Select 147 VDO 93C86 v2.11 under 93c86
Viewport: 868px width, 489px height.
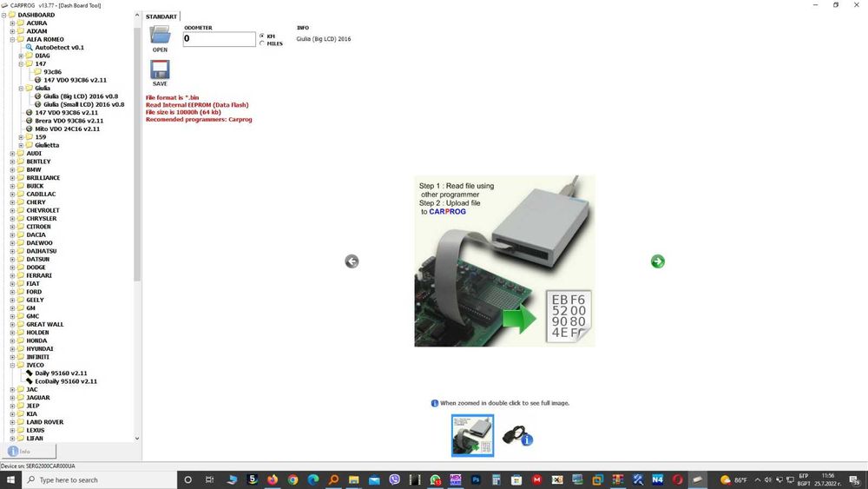click(75, 80)
